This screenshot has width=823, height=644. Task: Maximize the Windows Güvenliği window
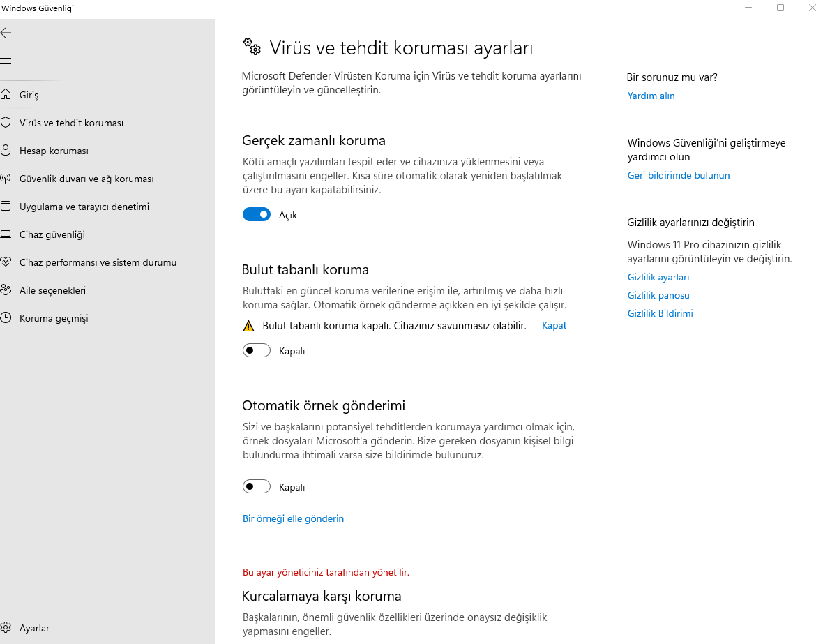tap(780, 8)
